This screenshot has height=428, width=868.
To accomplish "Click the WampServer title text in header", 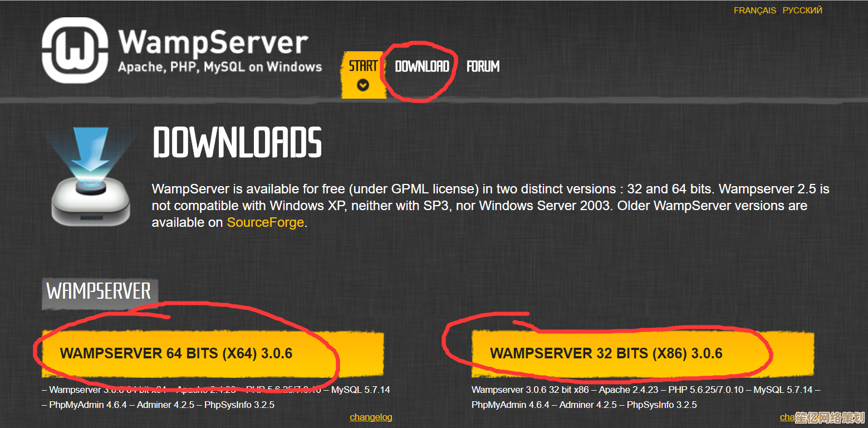I will (x=213, y=42).
